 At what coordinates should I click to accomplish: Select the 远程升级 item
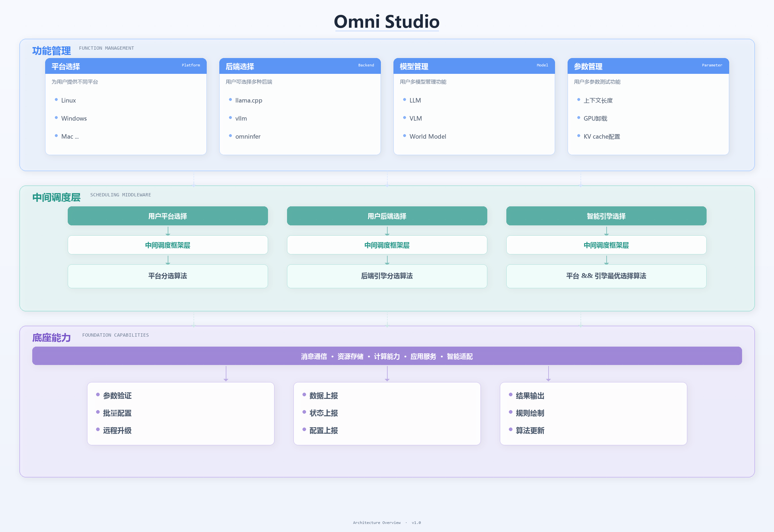click(117, 431)
